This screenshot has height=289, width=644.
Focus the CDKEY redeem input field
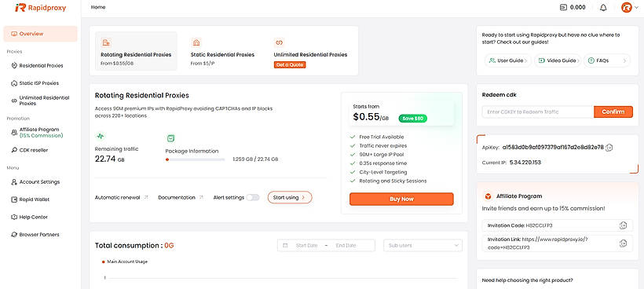[538, 112]
